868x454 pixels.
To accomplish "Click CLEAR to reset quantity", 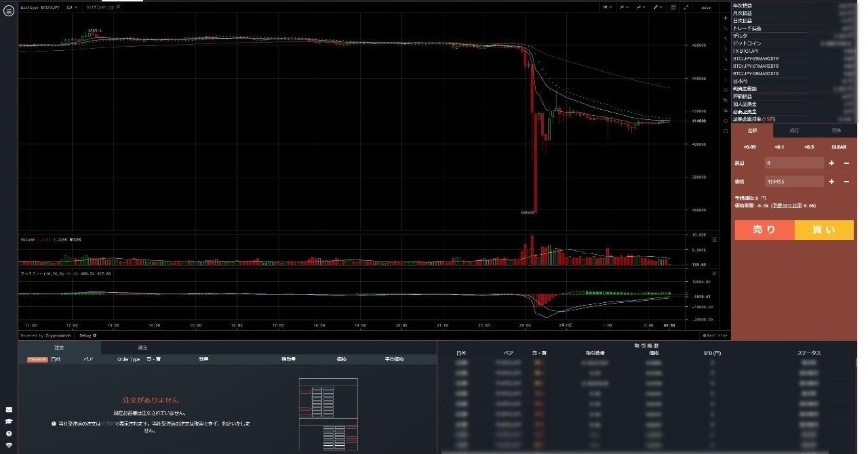I will click(839, 146).
